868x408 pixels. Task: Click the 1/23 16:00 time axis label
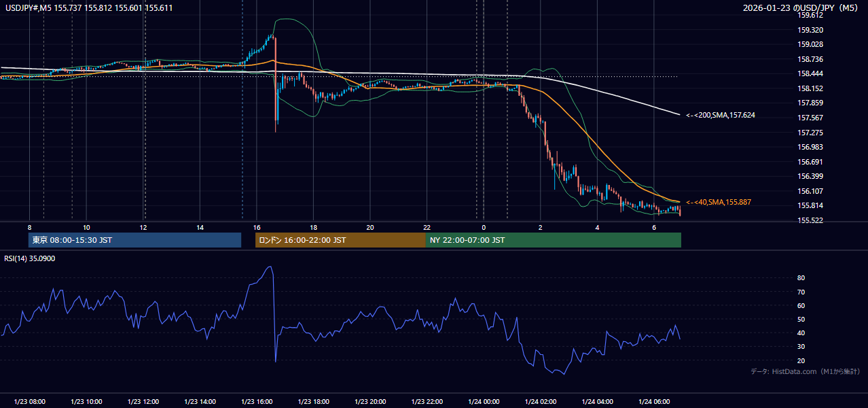[x=257, y=402]
